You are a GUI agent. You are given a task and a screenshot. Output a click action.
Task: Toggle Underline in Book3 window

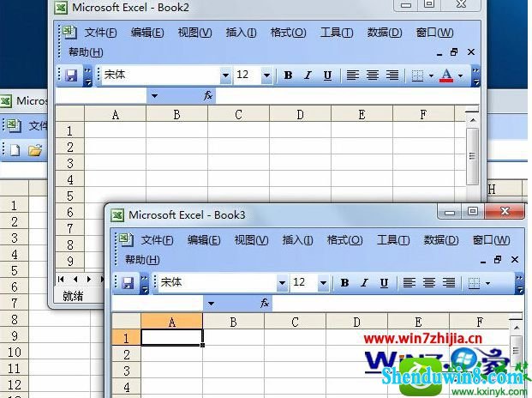point(384,282)
